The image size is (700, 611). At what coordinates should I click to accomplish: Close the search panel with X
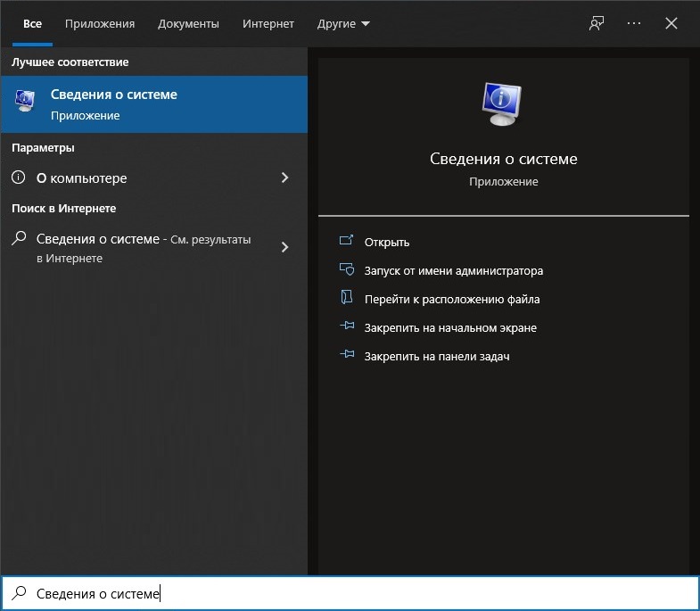(671, 24)
